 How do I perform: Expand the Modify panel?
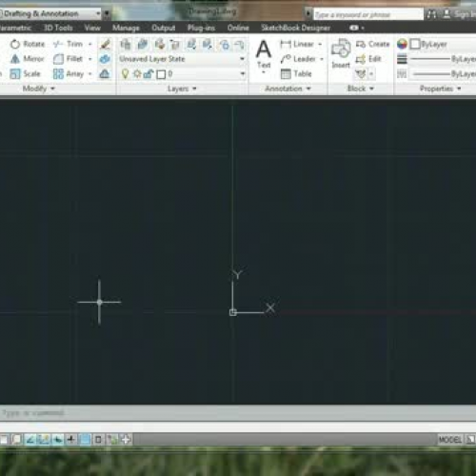coord(39,89)
